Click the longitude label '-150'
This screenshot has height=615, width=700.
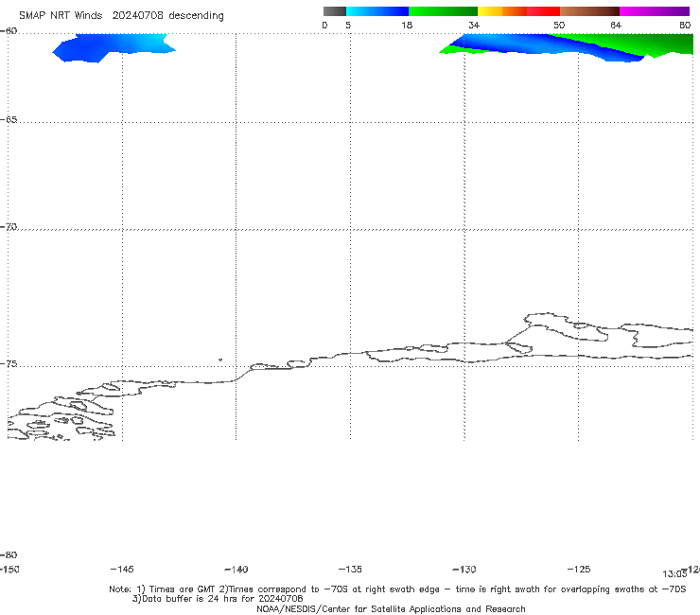coord(9,570)
